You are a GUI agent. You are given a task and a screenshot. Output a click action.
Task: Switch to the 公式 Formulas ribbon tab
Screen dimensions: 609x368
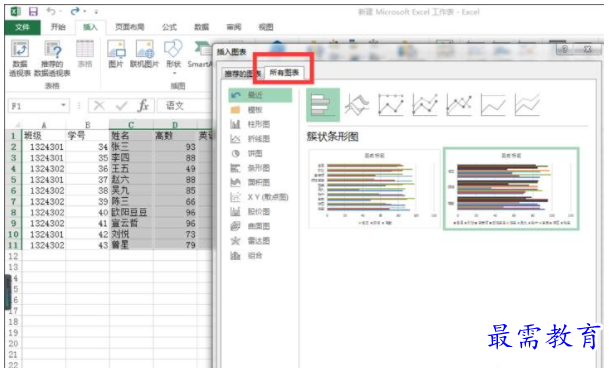(169, 27)
